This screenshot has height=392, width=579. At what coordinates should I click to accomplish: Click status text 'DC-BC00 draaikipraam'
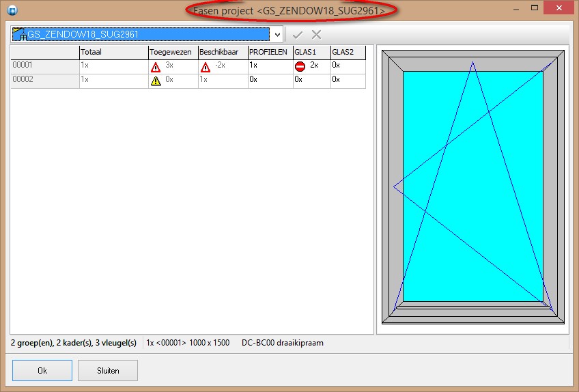pyautogui.click(x=283, y=343)
